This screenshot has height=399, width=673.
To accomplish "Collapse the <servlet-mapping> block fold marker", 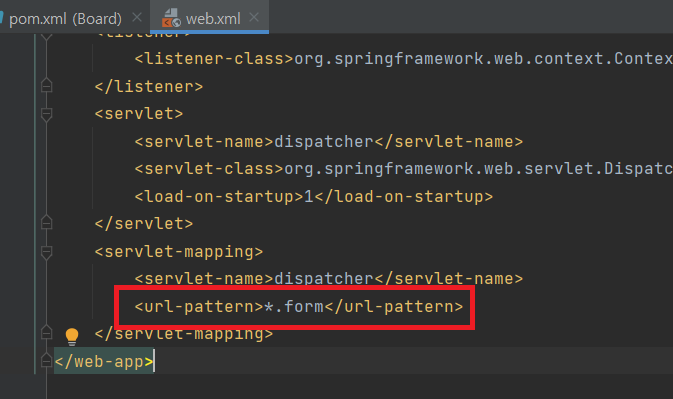I will pos(46,252).
